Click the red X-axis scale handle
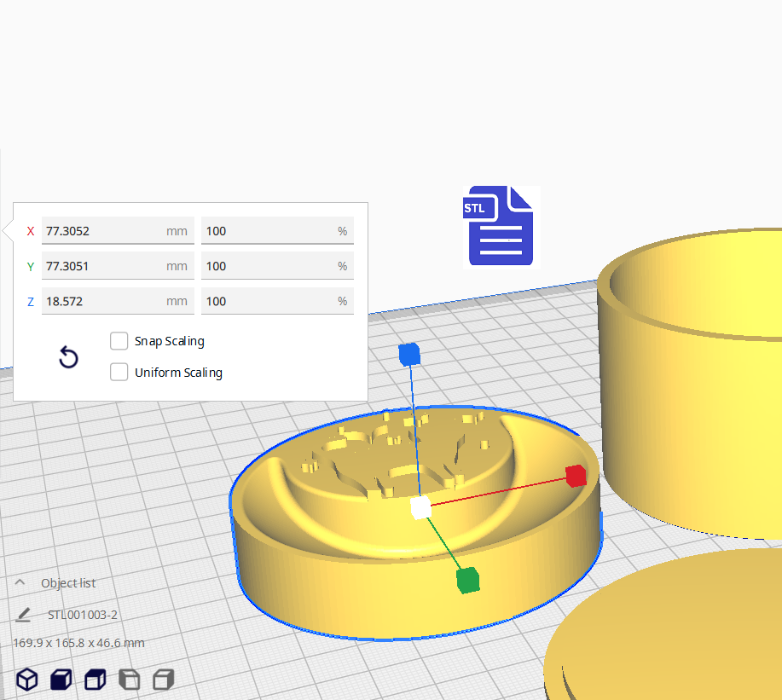782x700 pixels. pos(576,476)
